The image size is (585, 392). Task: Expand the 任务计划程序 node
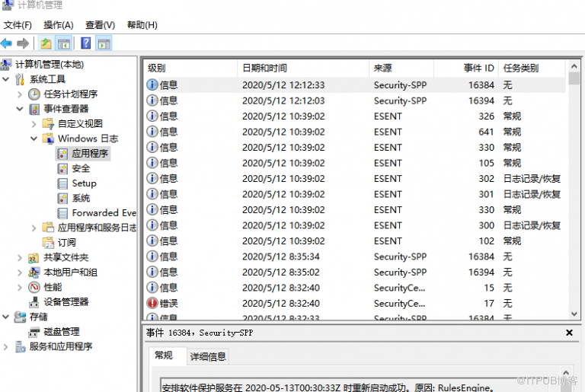pyautogui.click(x=20, y=94)
